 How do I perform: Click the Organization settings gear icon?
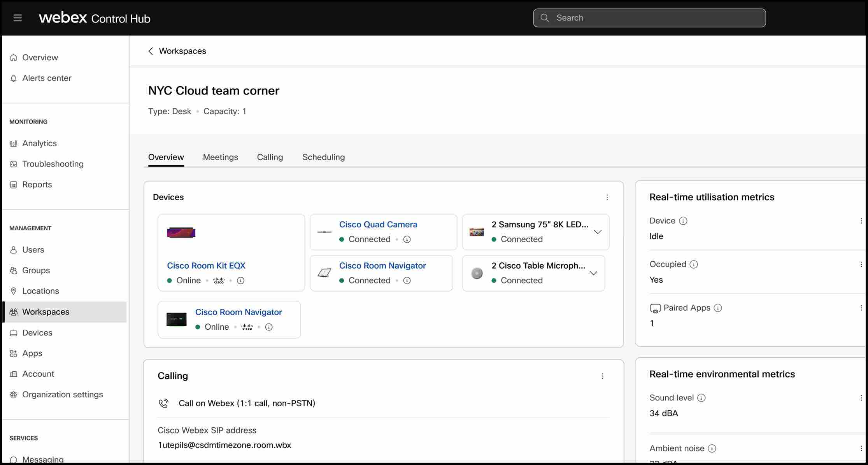coord(14,395)
